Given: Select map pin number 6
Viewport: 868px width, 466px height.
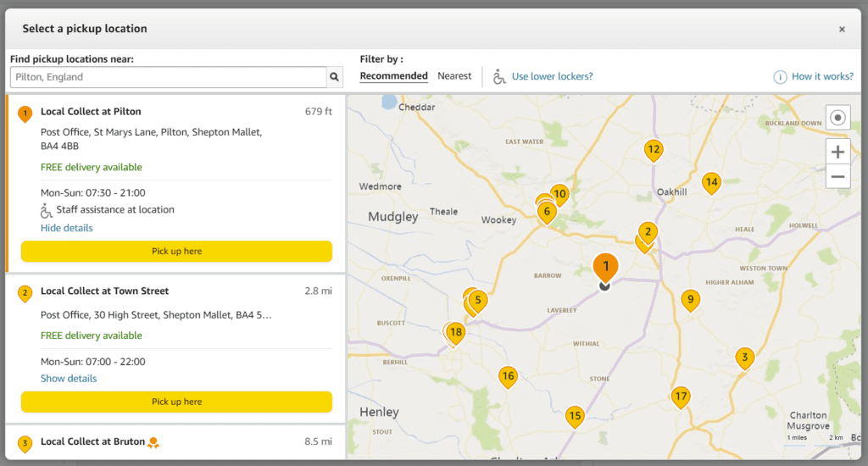Looking at the screenshot, I should pos(547,213).
